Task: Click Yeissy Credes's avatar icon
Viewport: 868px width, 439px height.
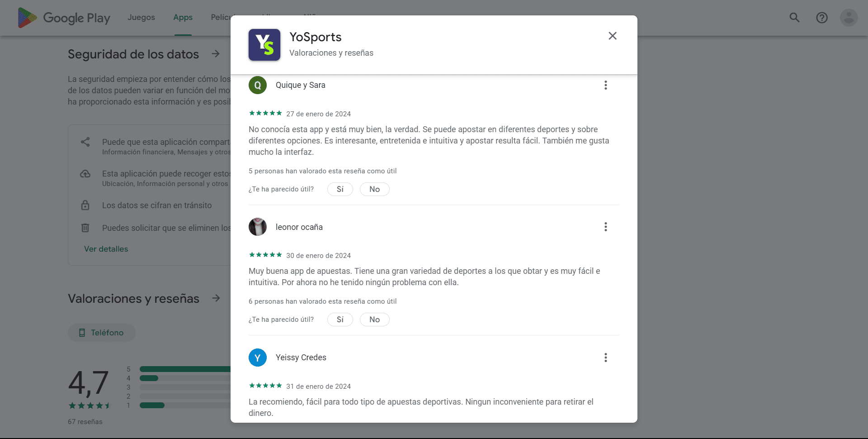Action: coord(257,358)
